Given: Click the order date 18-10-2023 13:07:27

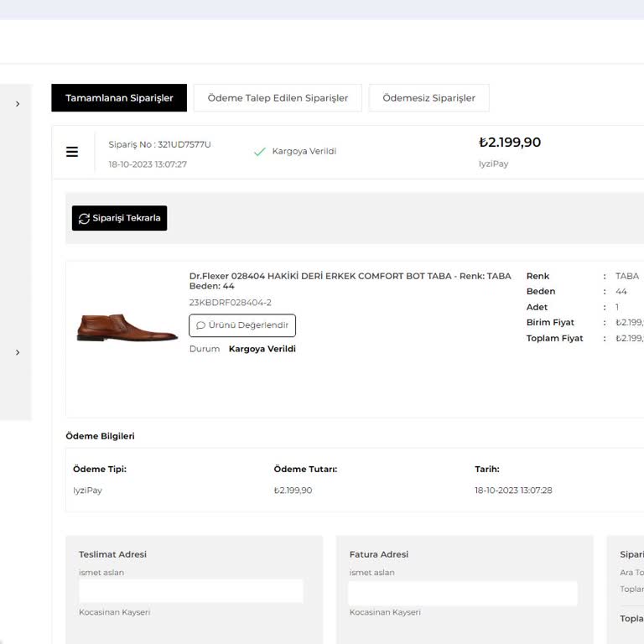Looking at the screenshot, I should 148,164.
